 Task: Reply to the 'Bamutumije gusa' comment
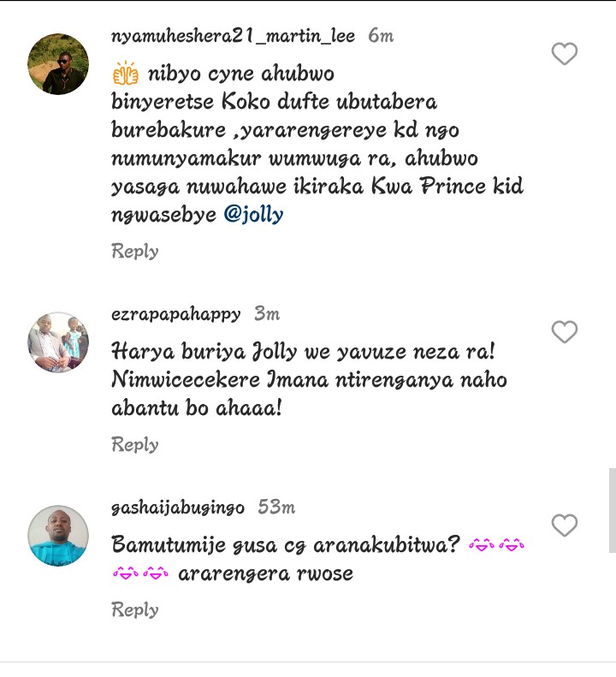[135, 610]
